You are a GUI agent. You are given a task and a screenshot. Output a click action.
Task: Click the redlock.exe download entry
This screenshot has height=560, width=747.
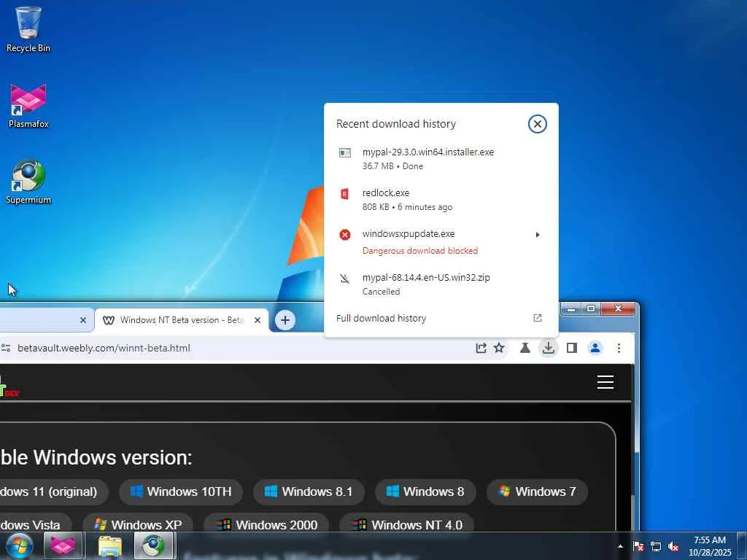[441, 200]
